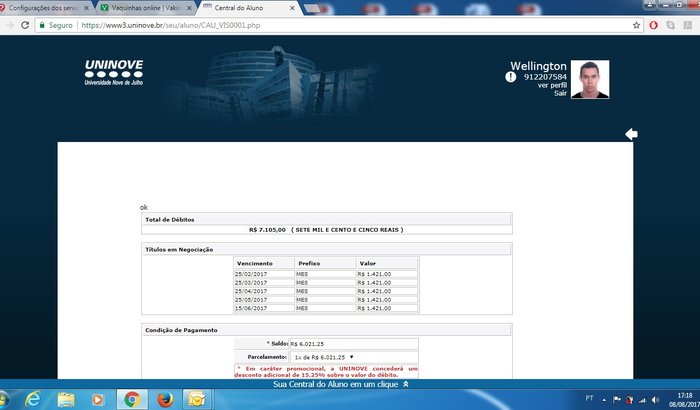This screenshot has height=410, width=700.
Task: Click the Opera extension icon in toolbar
Action: [654, 25]
